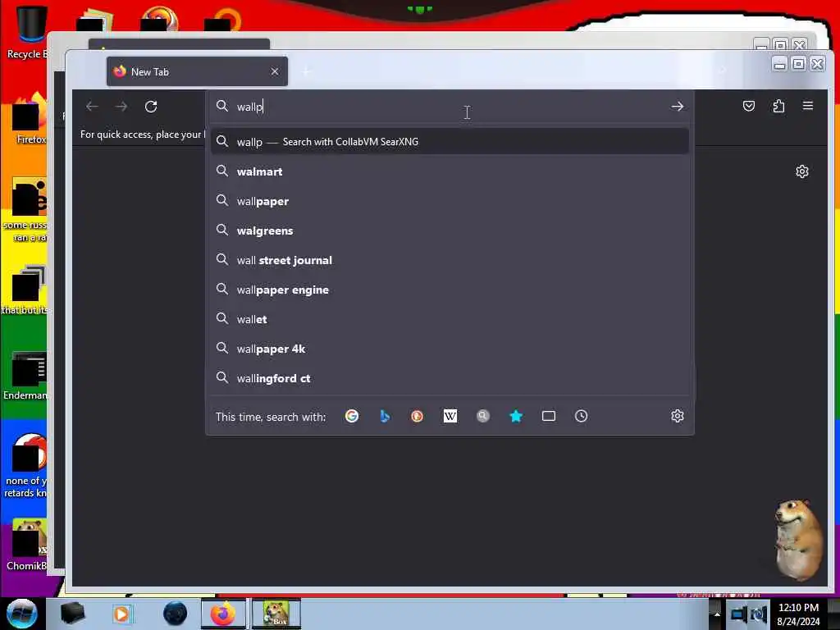Choose the 'walmart' suggestion

pos(450,171)
